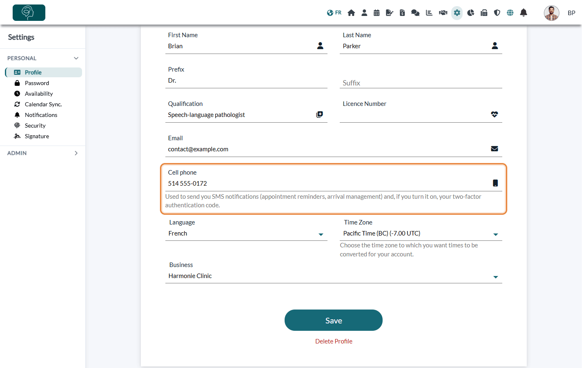This screenshot has width=588, height=368.
Task: Click the envelope icon in Email field
Action: 494,149
